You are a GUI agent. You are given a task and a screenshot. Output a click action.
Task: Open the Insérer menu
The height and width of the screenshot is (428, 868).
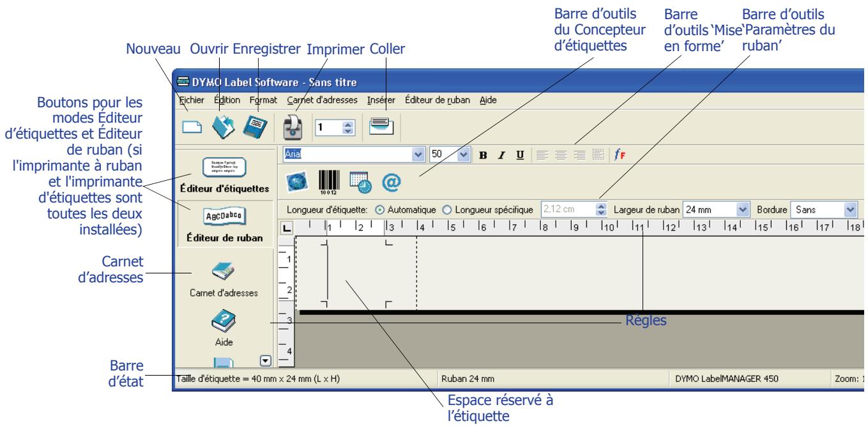(x=381, y=100)
